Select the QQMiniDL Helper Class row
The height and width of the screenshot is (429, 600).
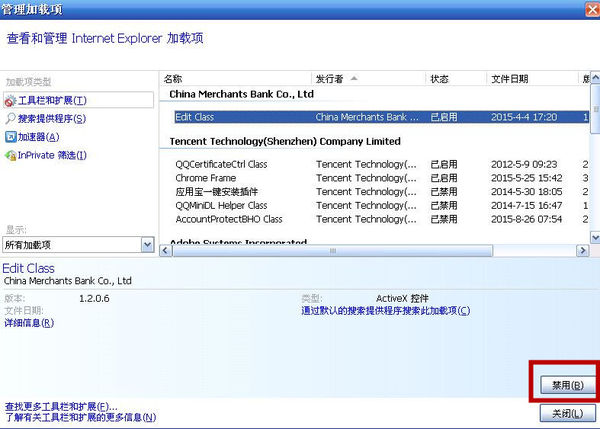click(x=382, y=206)
